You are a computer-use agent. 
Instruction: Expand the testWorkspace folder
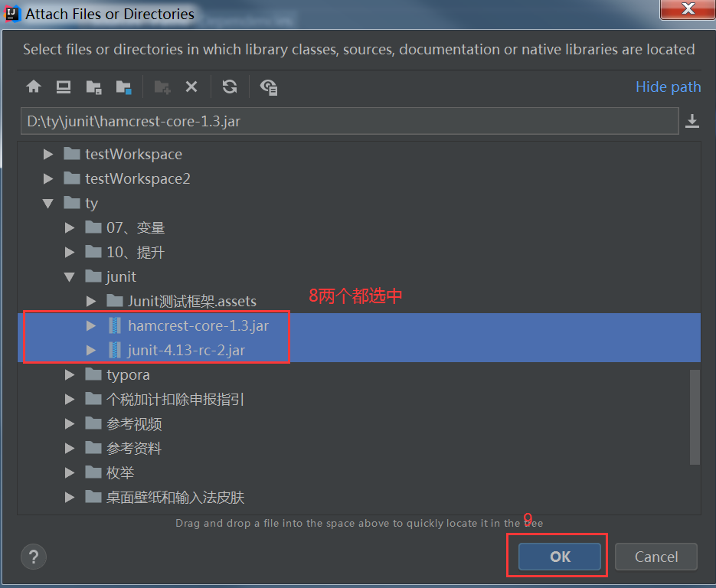click(x=47, y=154)
